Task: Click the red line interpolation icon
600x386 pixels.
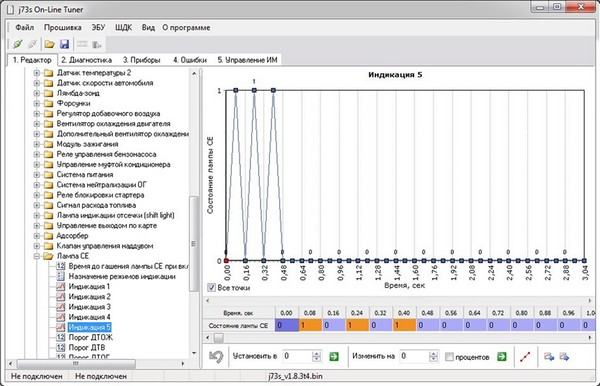Action: coord(525,357)
